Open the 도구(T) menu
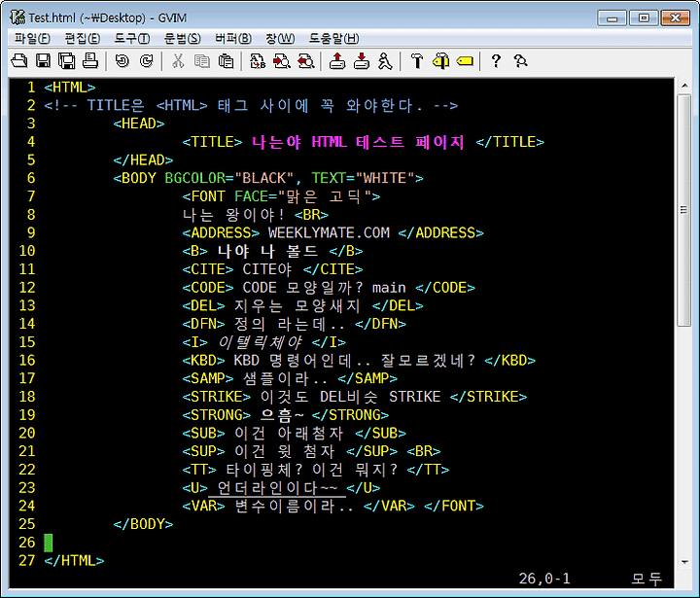The width and height of the screenshot is (700, 598). (x=132, y=38)
